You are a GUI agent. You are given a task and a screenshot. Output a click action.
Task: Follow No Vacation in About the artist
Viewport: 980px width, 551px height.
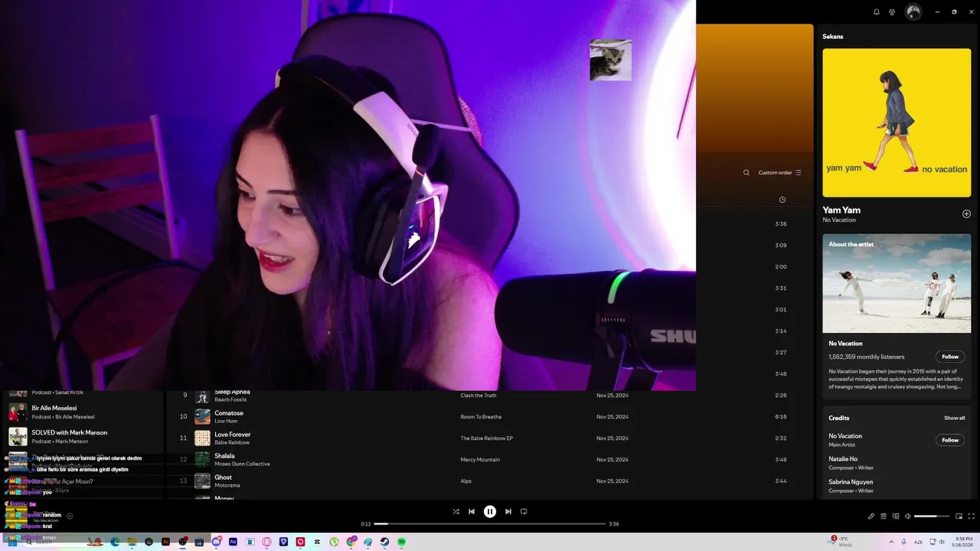click(950, 357)
